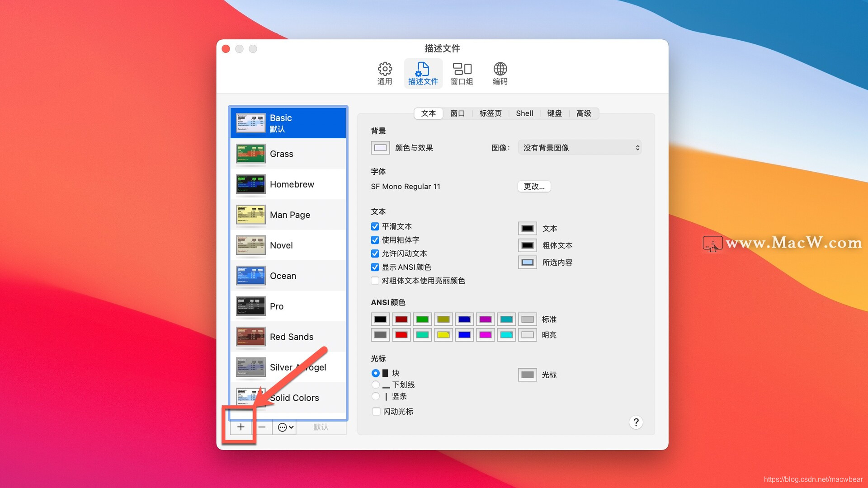
Task: Select the Homebrew profile
Action: point(288,184)
